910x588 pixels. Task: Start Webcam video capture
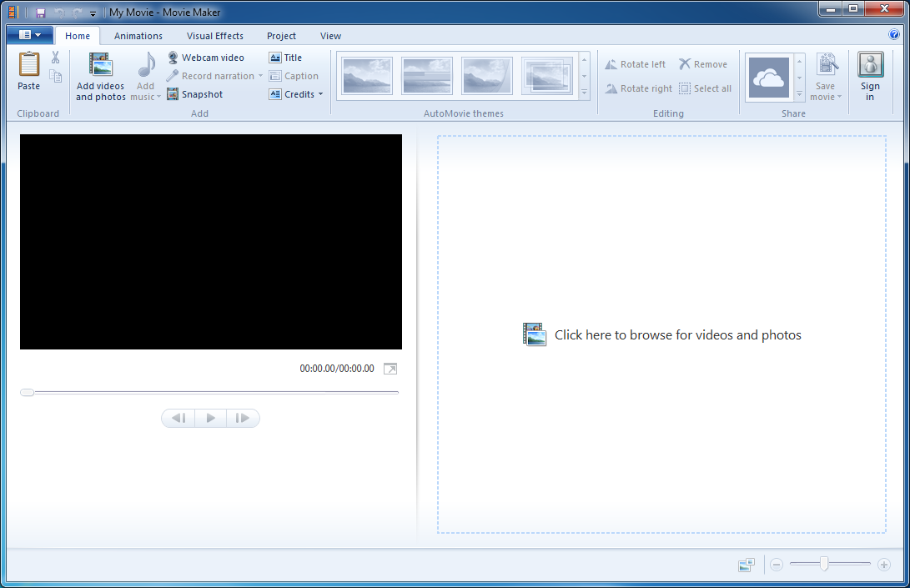click(x=206, y=58)
